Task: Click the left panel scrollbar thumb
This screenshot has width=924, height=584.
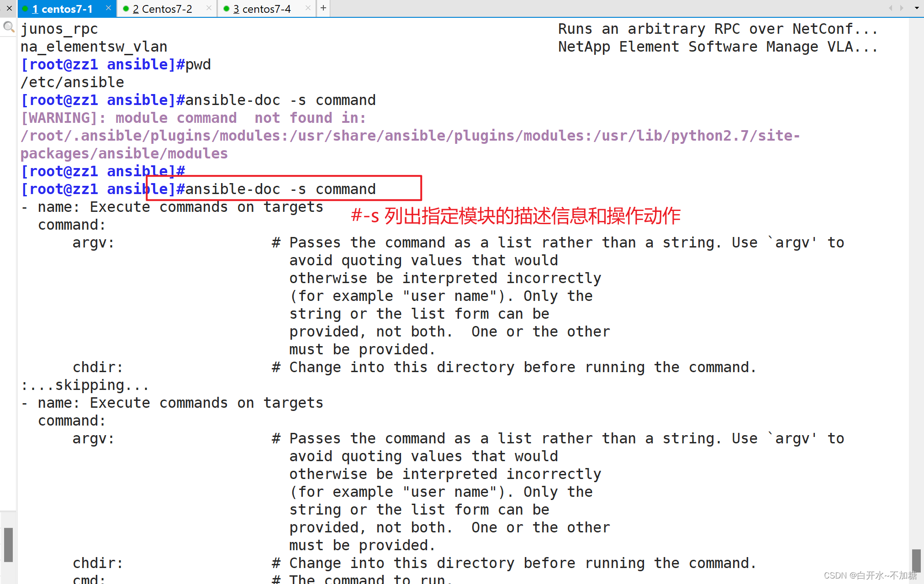Action: pos(8,544)
